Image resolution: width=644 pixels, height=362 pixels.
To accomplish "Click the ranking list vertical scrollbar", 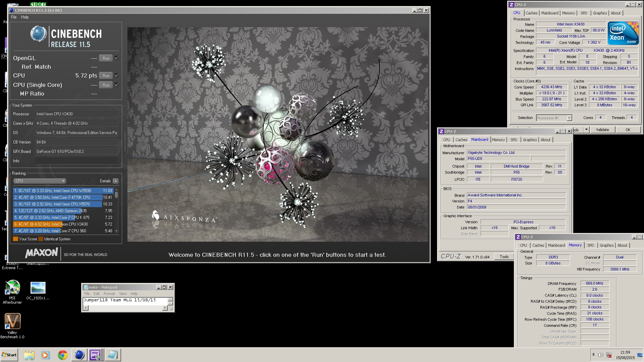I will click(x=116, y=210).
